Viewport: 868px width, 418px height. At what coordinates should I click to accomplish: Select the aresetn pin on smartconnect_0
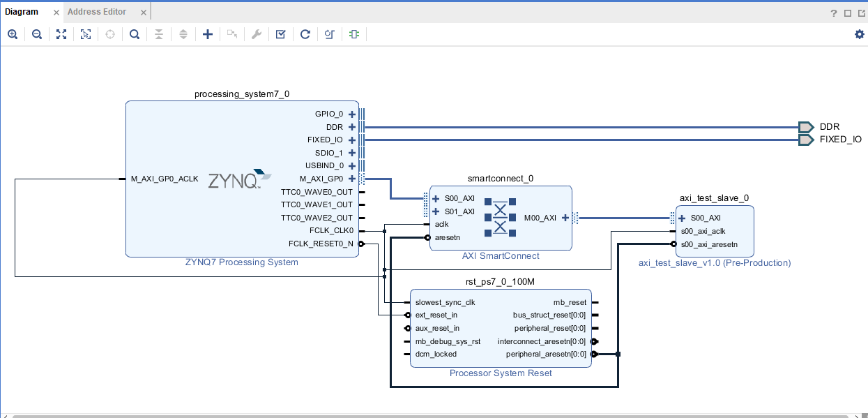click(447, 237)
